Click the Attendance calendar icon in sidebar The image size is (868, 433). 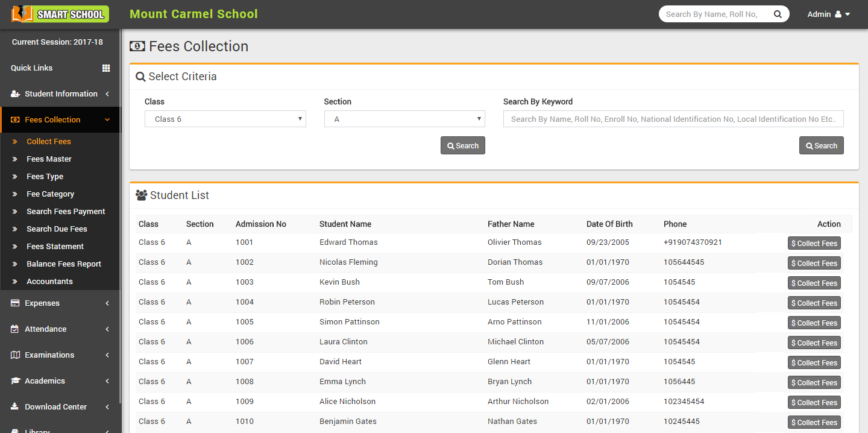tap(15, 329)
